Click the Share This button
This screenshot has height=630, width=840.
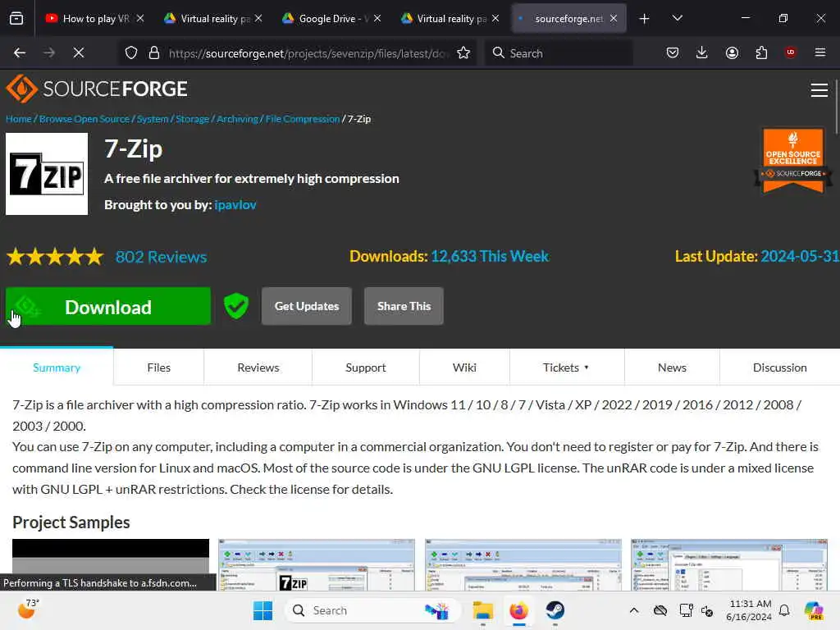[x=404, y=306]
